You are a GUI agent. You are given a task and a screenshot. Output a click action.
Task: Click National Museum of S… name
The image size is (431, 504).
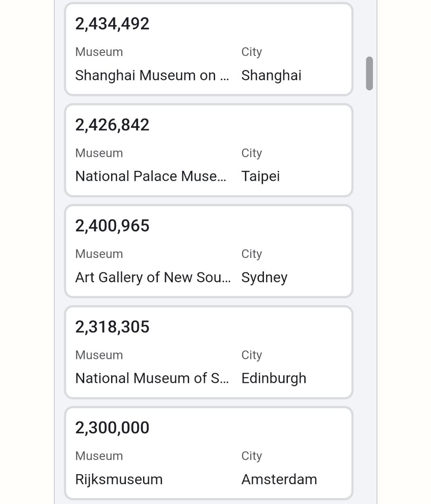[152, 378]
